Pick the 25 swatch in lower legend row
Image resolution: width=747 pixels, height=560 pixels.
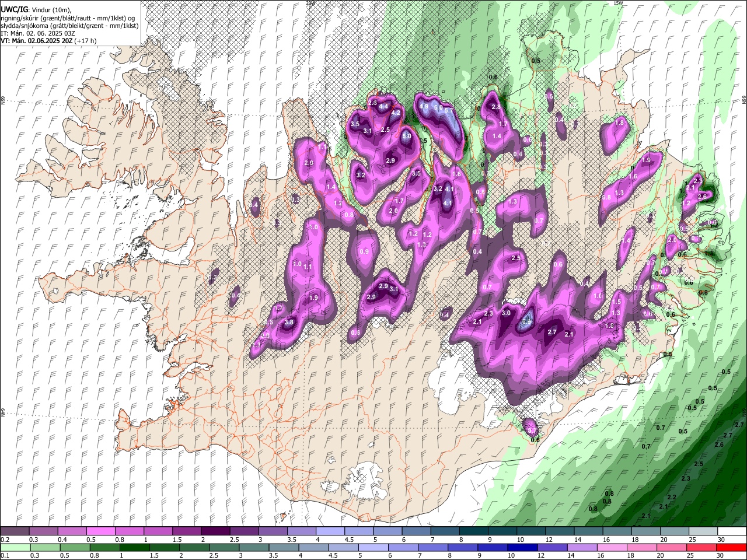point(701,547)
